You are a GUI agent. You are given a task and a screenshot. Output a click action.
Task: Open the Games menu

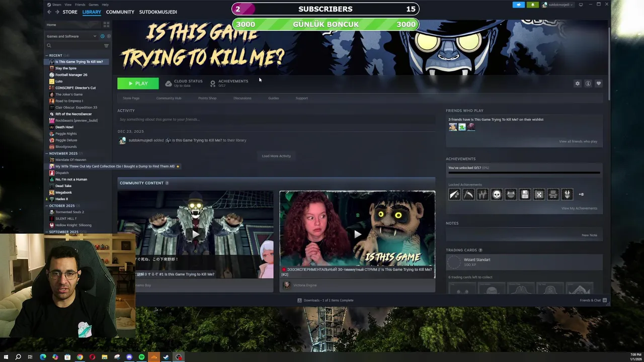[x=94, y=5]
